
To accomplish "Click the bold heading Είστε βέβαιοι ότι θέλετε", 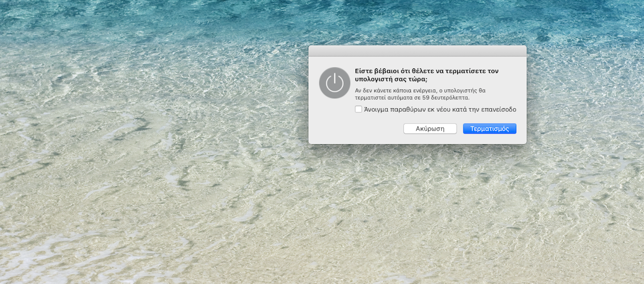I will point(427,75).
